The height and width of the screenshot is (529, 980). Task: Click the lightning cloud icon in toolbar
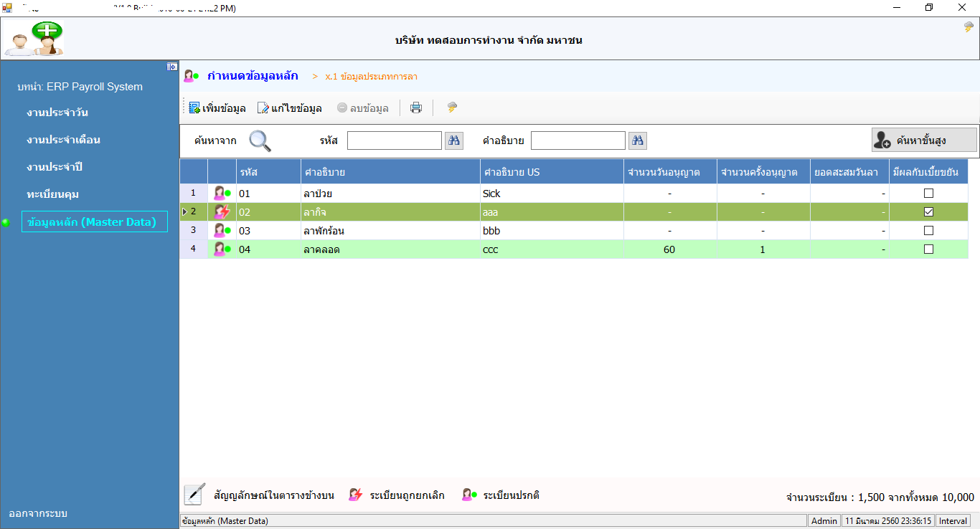452,108
